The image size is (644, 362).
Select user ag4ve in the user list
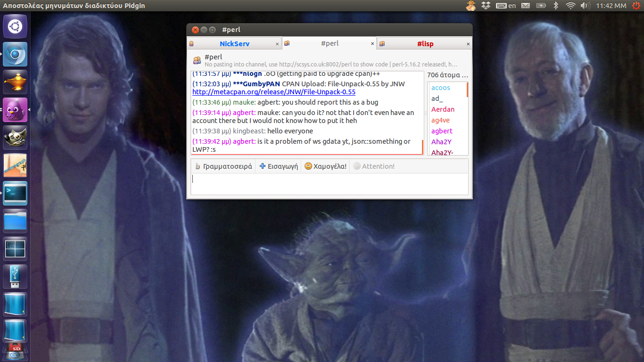point(440,120)
